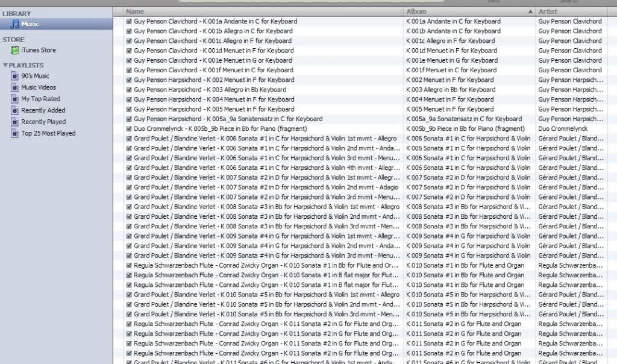Click the Top 25 Most Played icon
Image resolution: width=617 pixels, height=364 pixels.
14,133
